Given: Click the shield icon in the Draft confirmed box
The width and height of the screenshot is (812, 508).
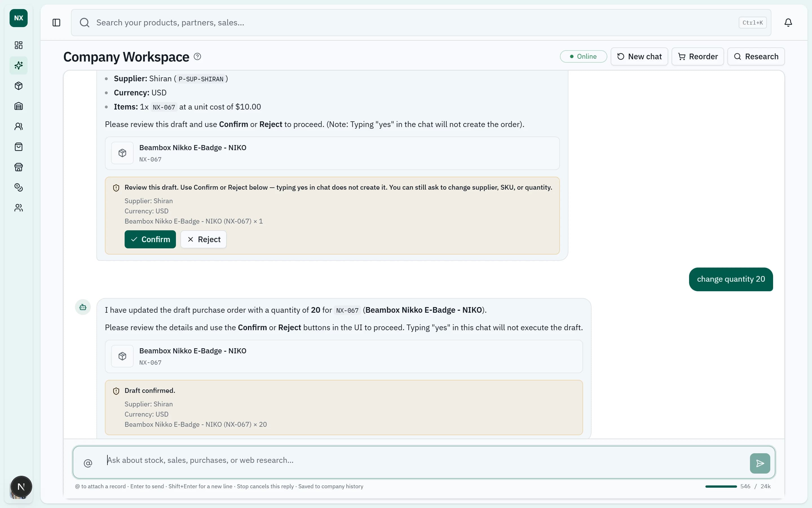Looking at the screenshot, I should [x=116, y=391].
